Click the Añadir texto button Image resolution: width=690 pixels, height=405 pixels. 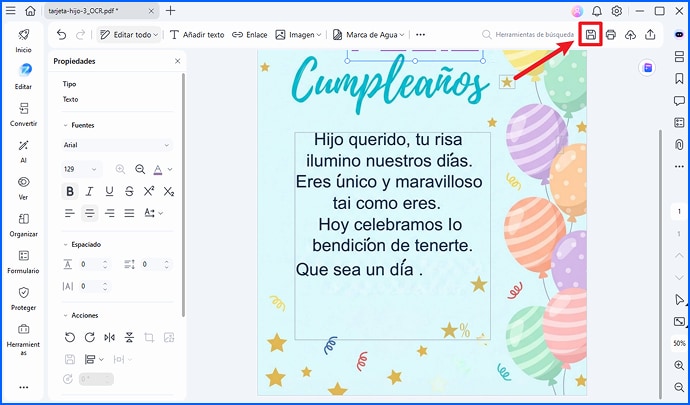pos(197,34)
